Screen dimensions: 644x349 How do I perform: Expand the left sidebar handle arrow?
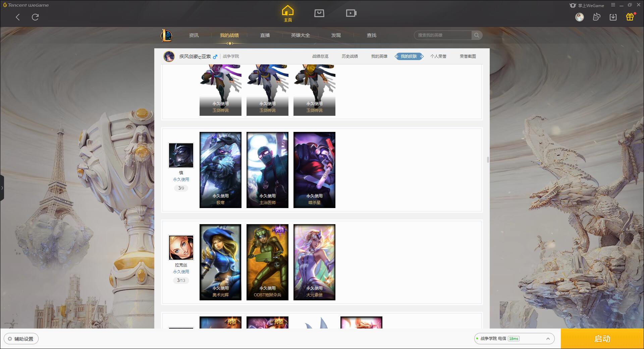2,188
